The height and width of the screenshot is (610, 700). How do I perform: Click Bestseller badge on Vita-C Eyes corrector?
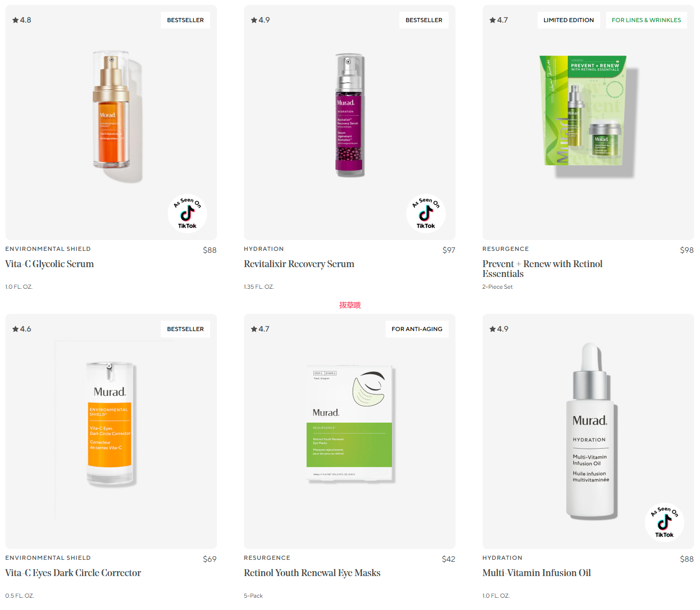(x=185, y=329)
